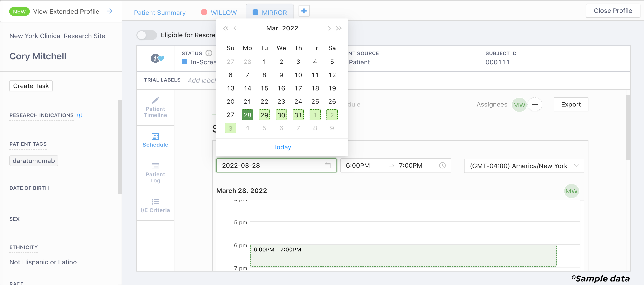The width and height of the screenshot is (644, 285).
Task: Select March 27 in calendar
Action: [230, 115]
